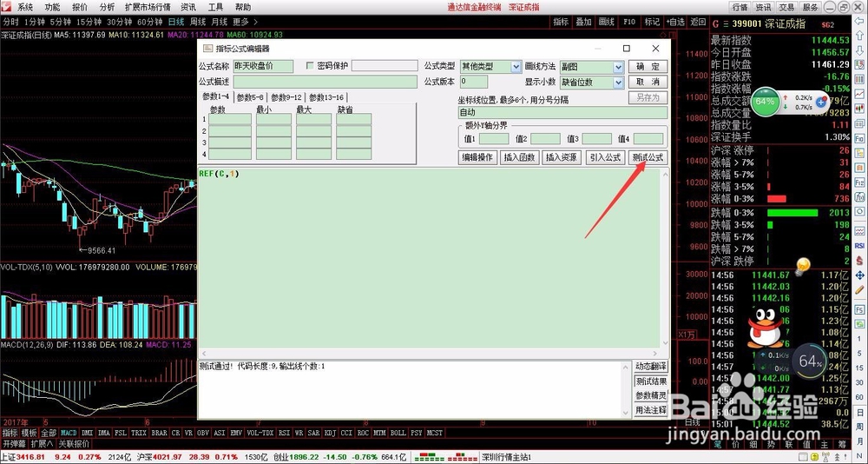The image size is (868, 464).
Task: Open the 功能 menu
Action: tap(53, 7)
